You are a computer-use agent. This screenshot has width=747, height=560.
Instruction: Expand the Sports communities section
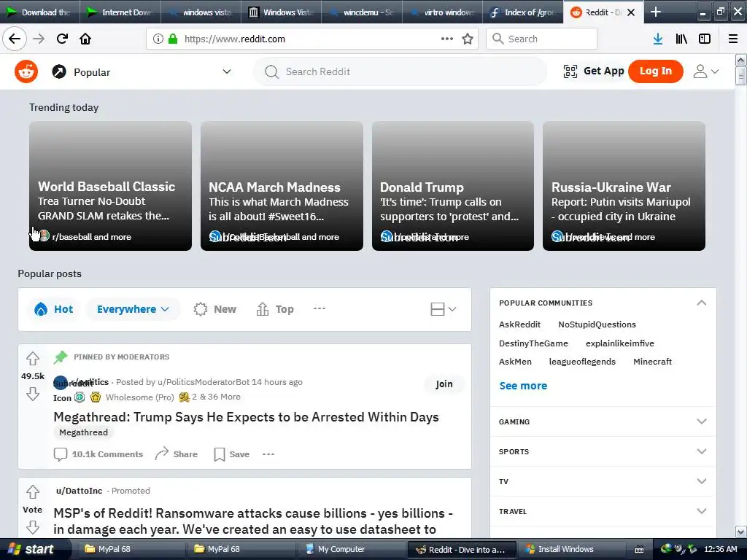pyautogui.click(x=701, y=451)
